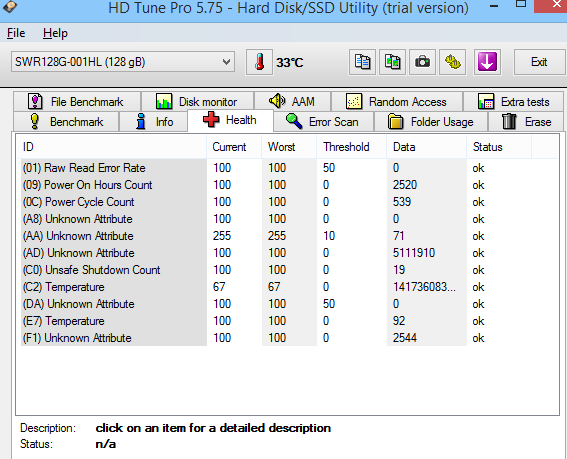The height and width of the screenshot is (459, 567).
Task: Close the HD Tune Pro window
Action: (555, 6)
